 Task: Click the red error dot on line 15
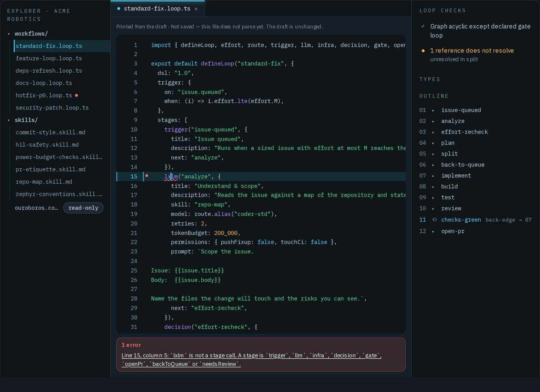click(x=147, y=176)
